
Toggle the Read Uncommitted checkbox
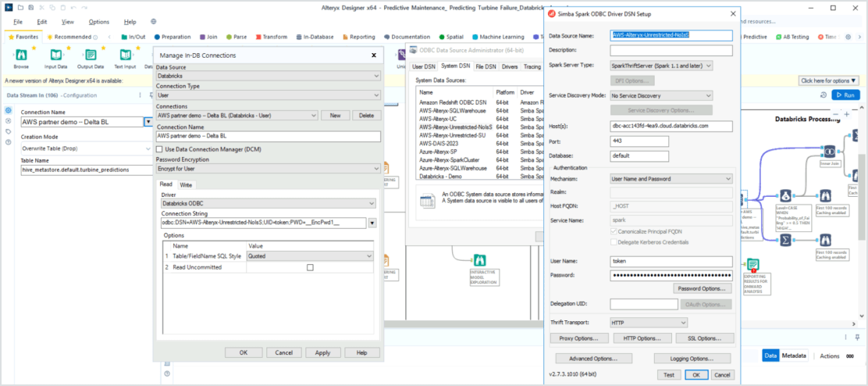pyautogui.click(x=310, y=267)
